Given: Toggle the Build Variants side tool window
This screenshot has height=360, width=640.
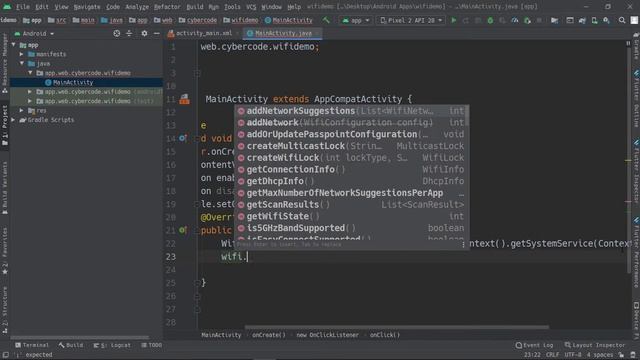Looking at the screenshot, I should tap(4, 188).
